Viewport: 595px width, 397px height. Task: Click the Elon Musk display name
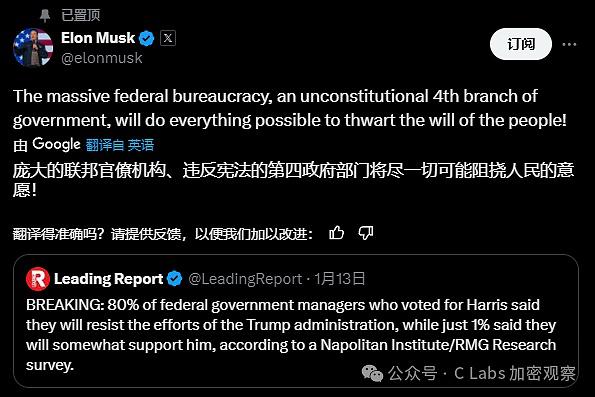(x=98, y=38)
